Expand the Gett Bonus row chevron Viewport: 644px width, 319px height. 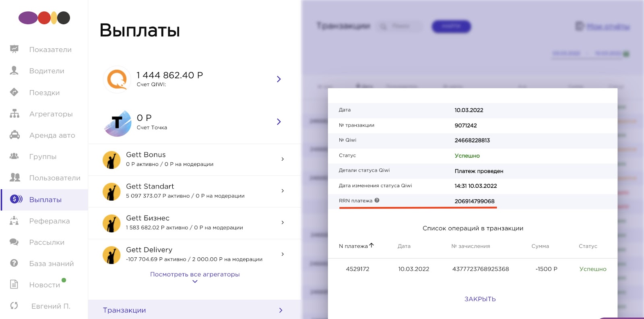[283, 159]
